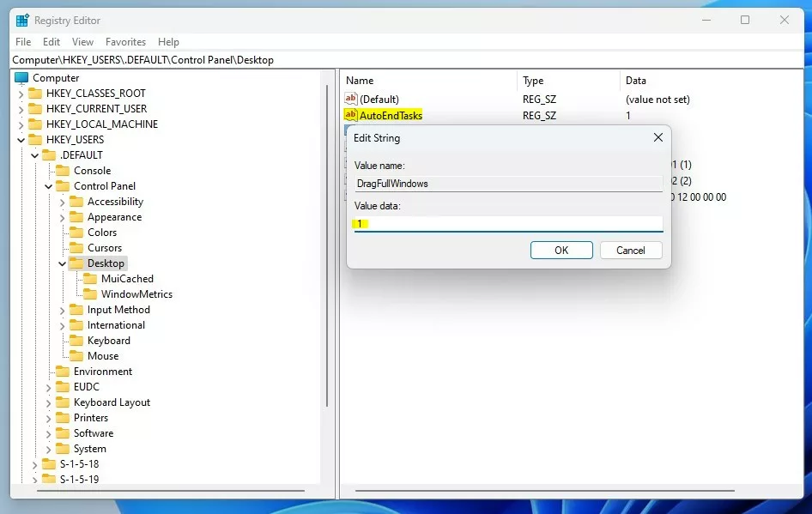Viewport: 812px width, 514px height.
Task: Expand the HKEY_LOCAL_MACHINE hive
Action: click(x=21, y=125)
